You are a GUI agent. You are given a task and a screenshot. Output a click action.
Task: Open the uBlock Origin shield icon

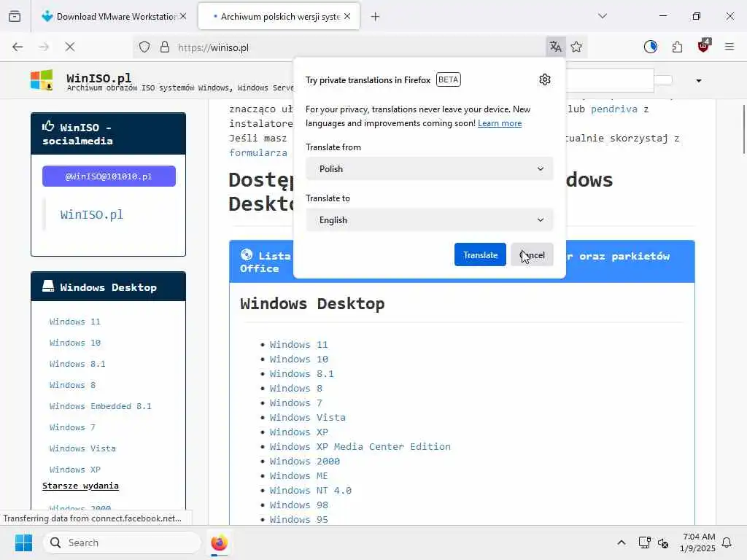pos(704,46)
